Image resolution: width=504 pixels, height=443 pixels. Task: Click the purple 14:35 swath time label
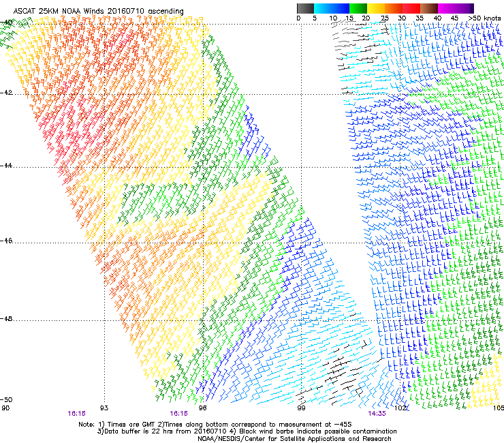tap(377, 414)
